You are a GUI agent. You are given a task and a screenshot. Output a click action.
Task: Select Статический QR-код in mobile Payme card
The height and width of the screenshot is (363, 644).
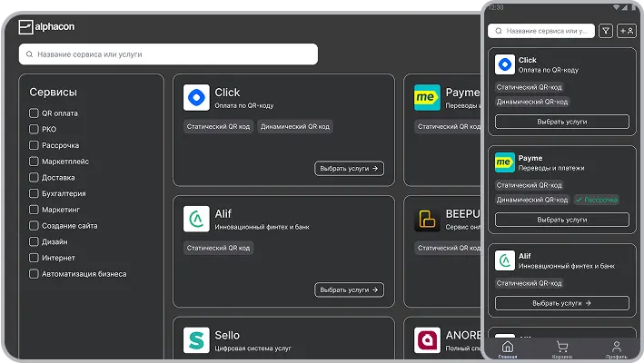(x=529, y=185)
